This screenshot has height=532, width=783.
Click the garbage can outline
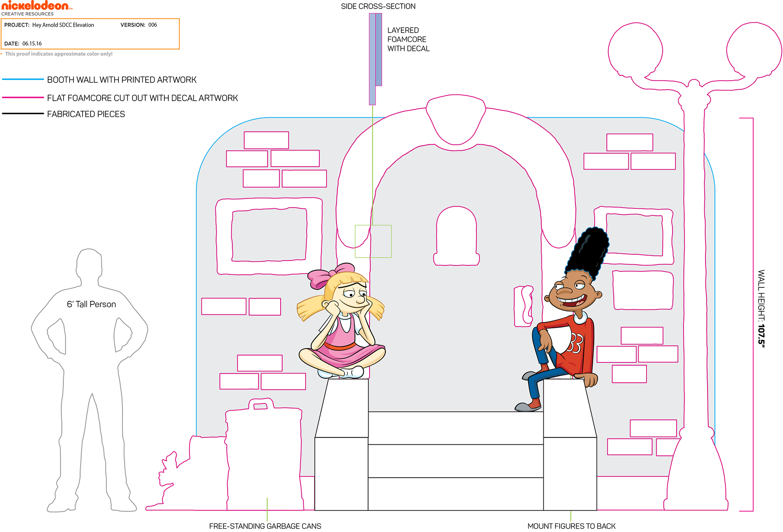tap(264, 455)
